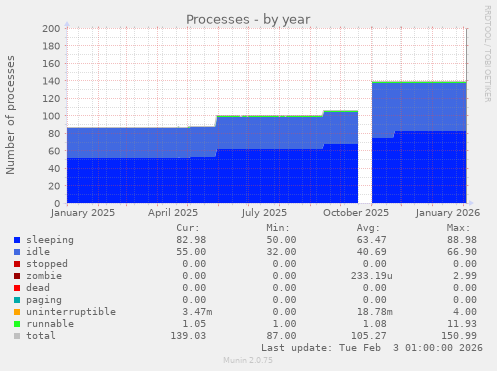This screenshot has height=371, width=497.
Task: Select the 'runnable' legend label
Action: click(50, 324)
